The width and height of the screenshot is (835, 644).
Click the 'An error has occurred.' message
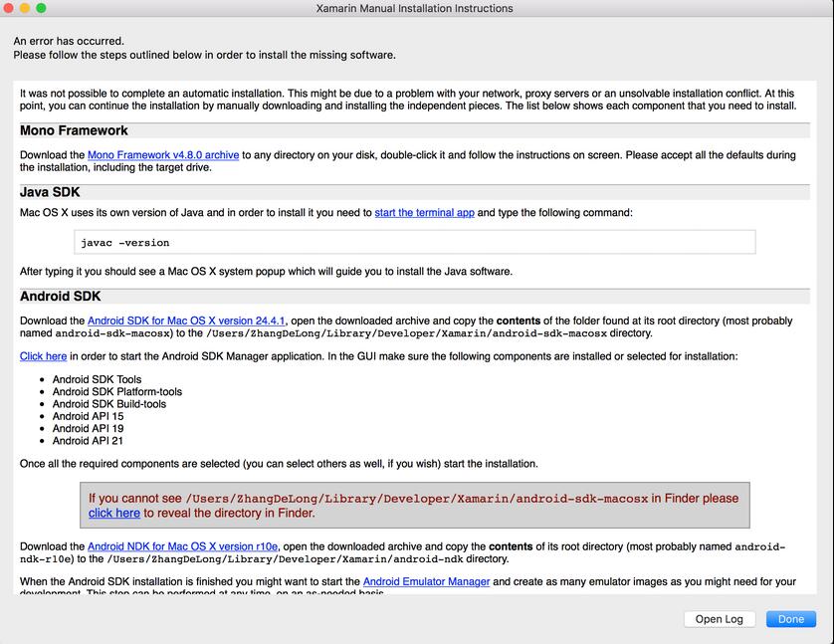click(69, 41)
